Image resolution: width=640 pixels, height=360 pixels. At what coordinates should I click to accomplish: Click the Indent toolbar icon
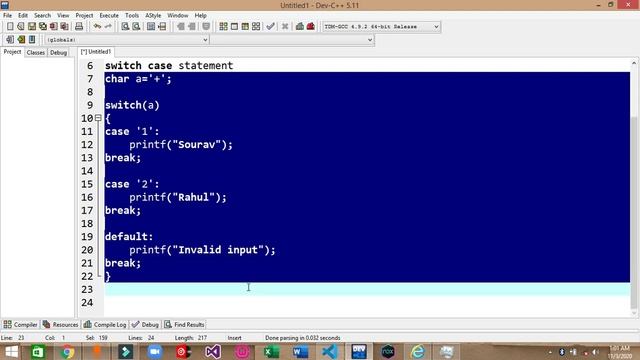point(180,27)
